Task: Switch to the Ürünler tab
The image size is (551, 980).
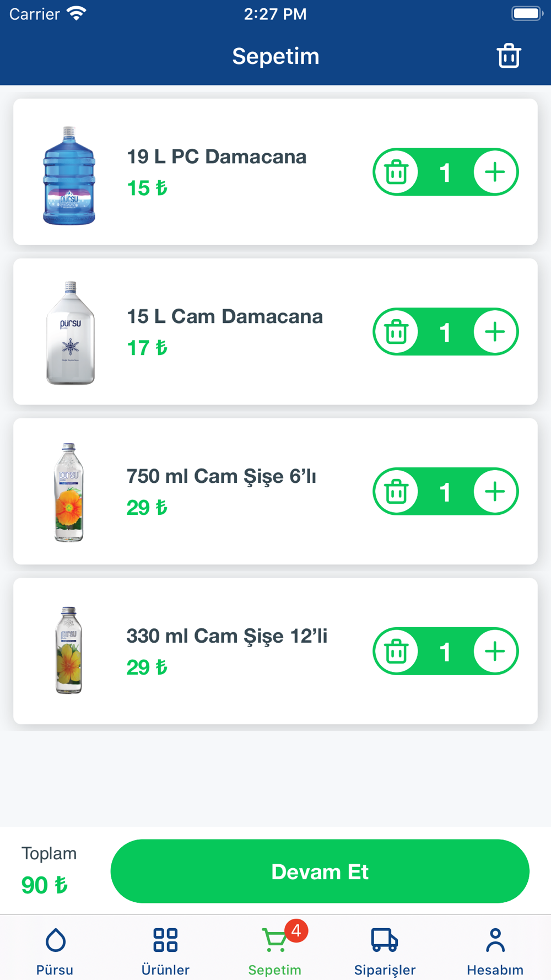Action: pos(165,949)
